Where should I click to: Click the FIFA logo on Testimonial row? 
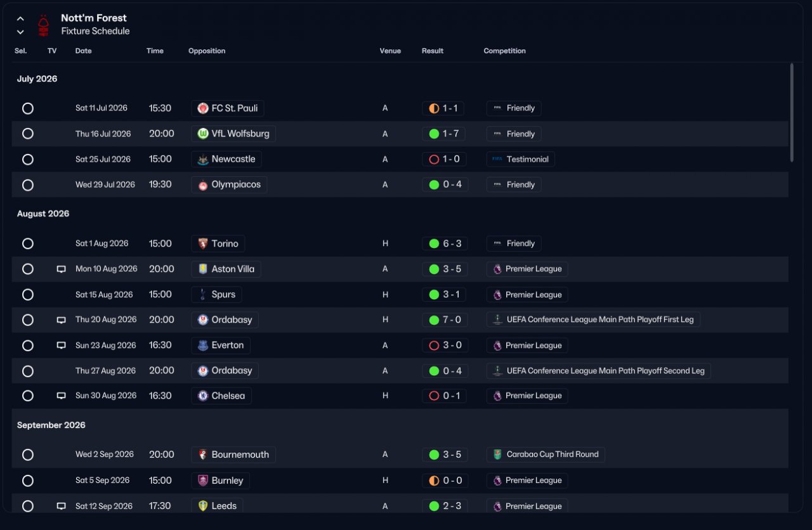[x=497, y=159]
